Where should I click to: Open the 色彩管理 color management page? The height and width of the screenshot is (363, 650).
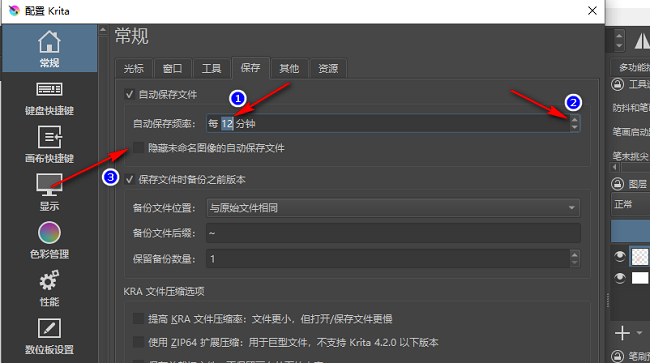click(x=49, y=240)
